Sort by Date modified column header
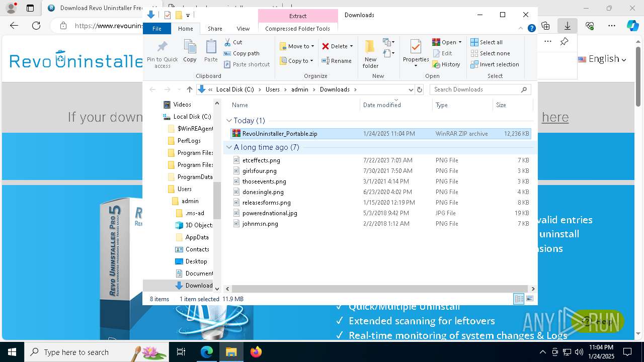644x362 pixels. pos(396,105)
